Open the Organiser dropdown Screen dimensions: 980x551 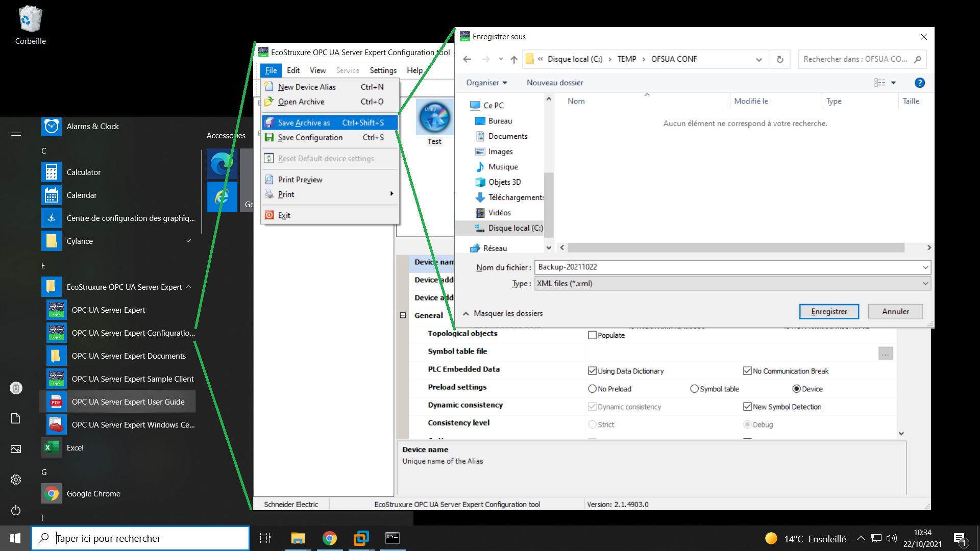click(486, 83)
